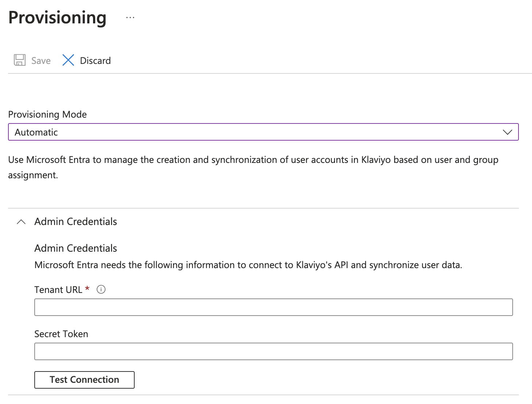Screen dimensions: 532x404
Task: Click the Tenant URL field label
Action: (58, 289)
